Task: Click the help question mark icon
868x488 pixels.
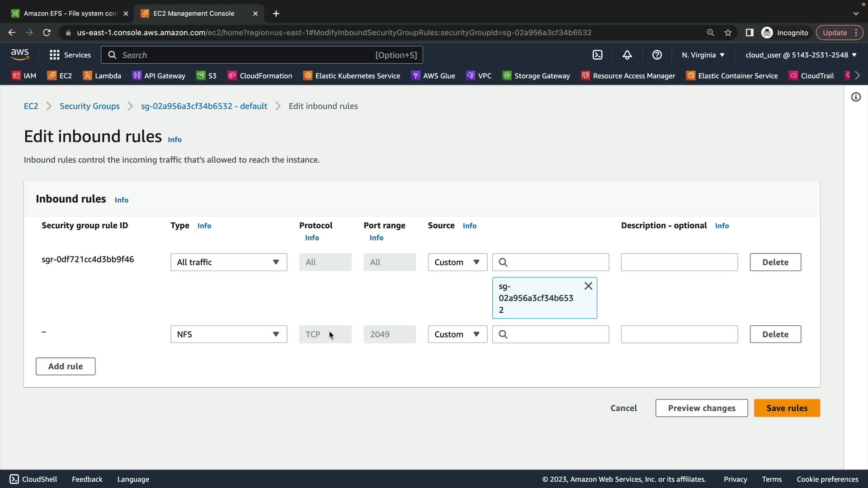Action: pos(657,55)
